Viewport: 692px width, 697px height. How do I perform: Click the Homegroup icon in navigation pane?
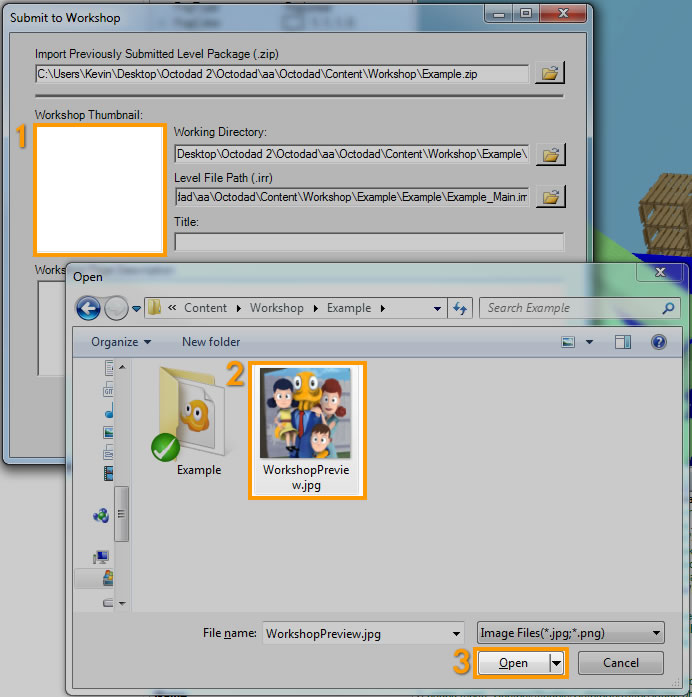tap(101, 516)
